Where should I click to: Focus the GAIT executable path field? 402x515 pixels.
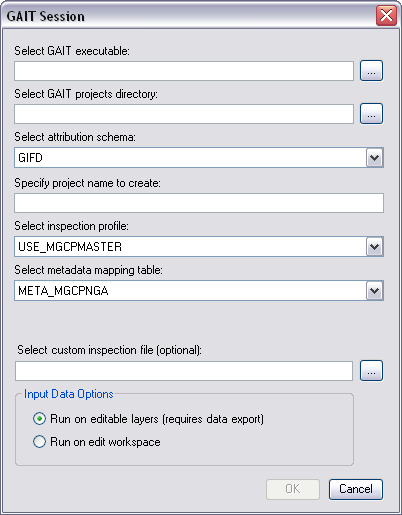(184, 71)
